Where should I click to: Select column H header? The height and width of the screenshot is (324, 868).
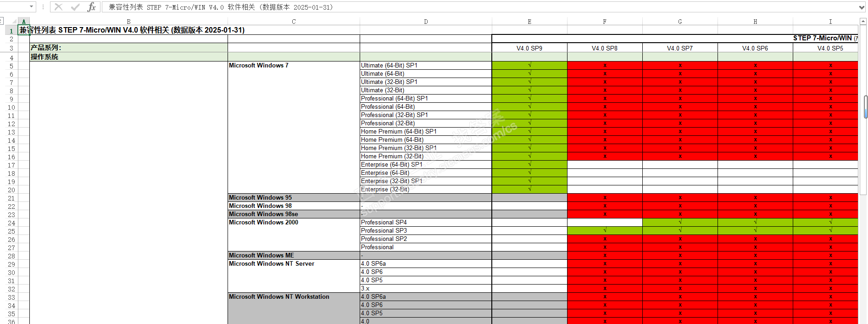click(x=755, y=22)
